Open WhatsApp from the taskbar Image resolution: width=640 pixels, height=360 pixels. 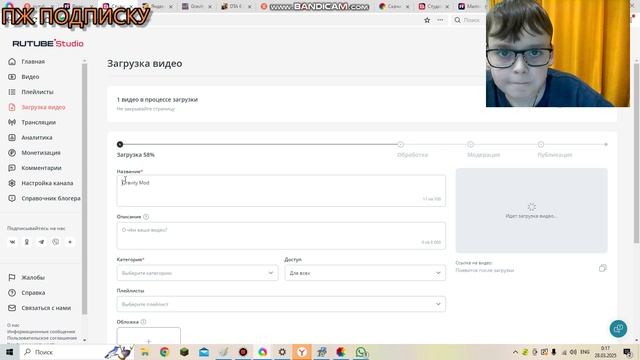361,352
